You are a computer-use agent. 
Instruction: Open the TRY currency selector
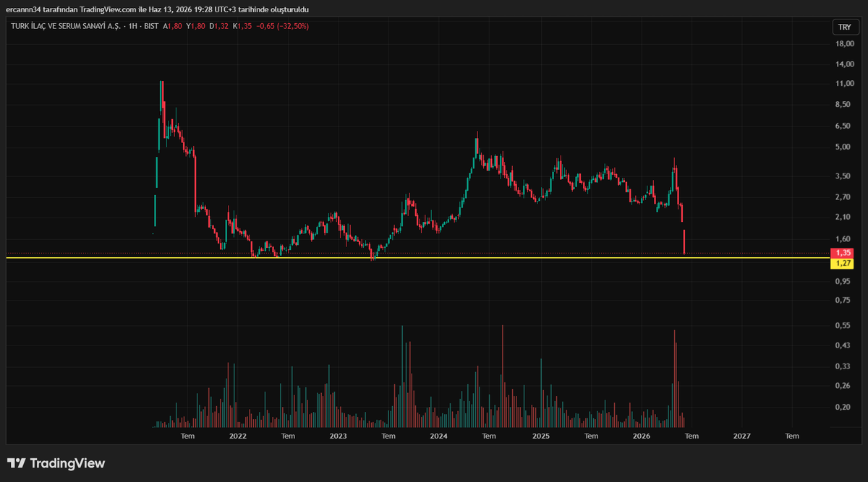844,27
